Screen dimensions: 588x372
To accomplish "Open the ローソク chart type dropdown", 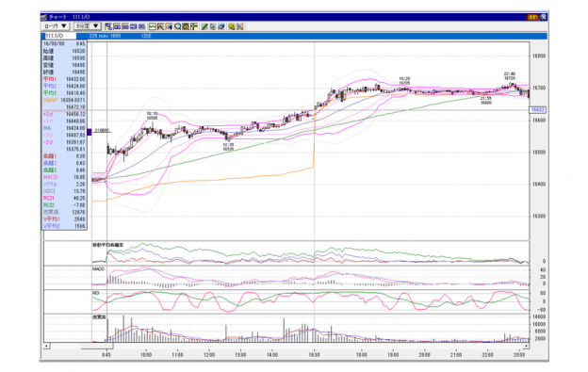I will coord(55,26).
